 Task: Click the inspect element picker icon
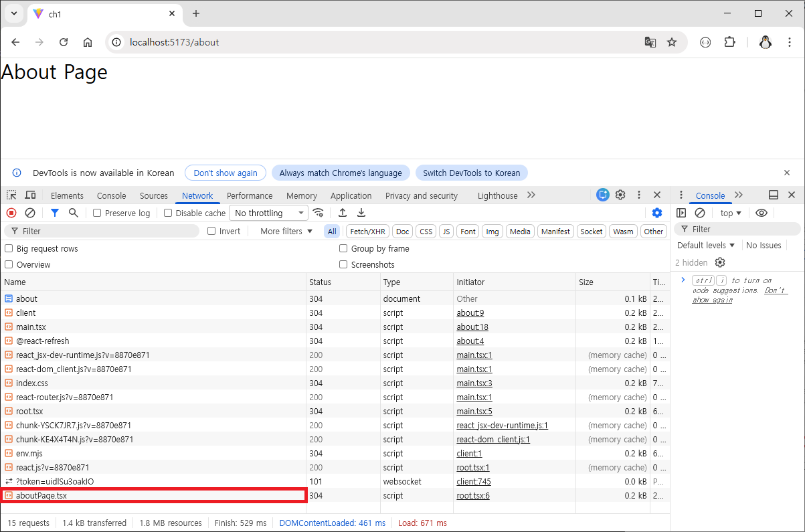pyautogui.click(x=12, y=195)
